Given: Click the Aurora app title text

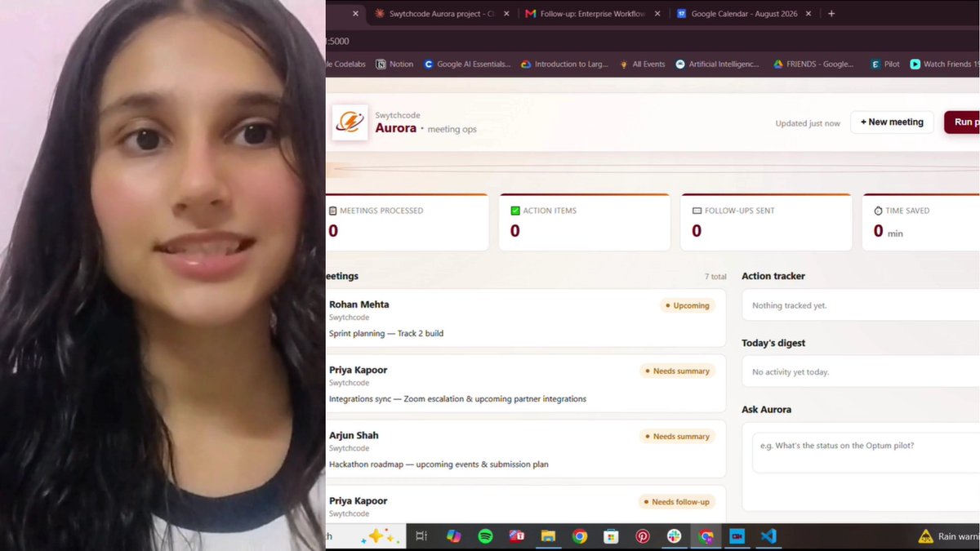Looking at the screenshot, I should (396, 128).
